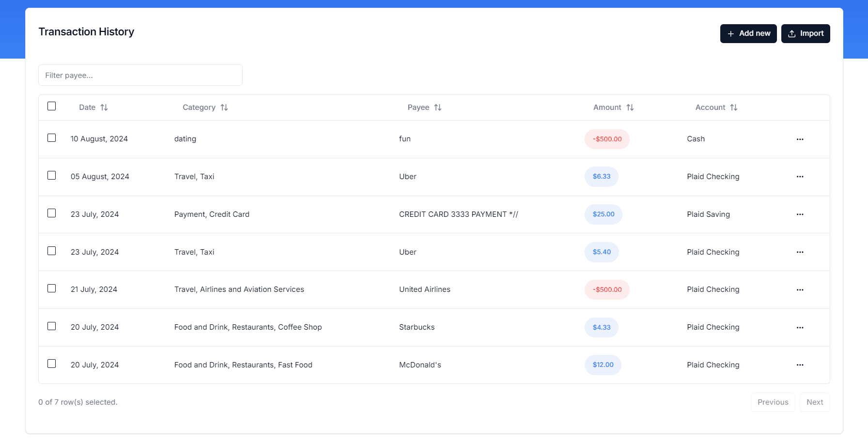
Task: Click the sort arrows icon next to Category
Action: [x=224, y=107]
